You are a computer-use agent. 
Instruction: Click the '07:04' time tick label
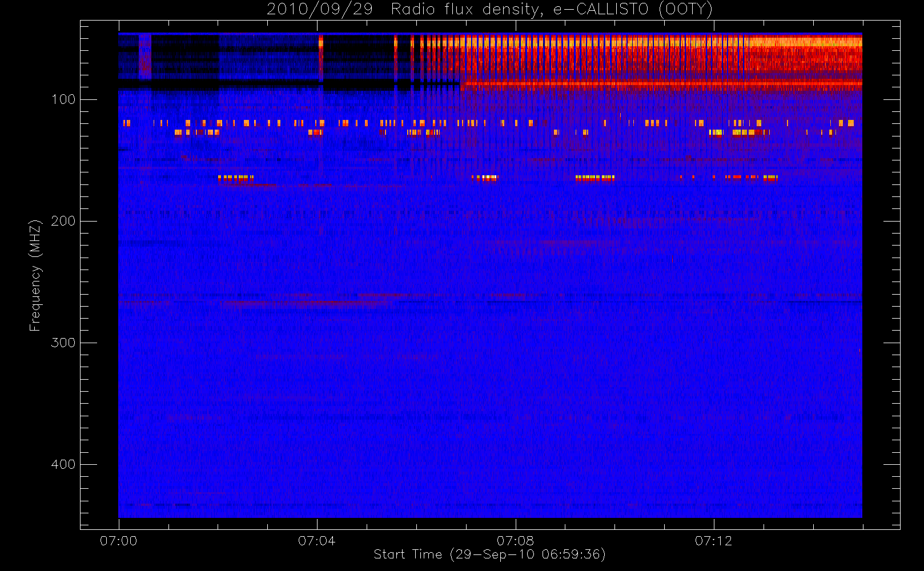coord(317,541)
